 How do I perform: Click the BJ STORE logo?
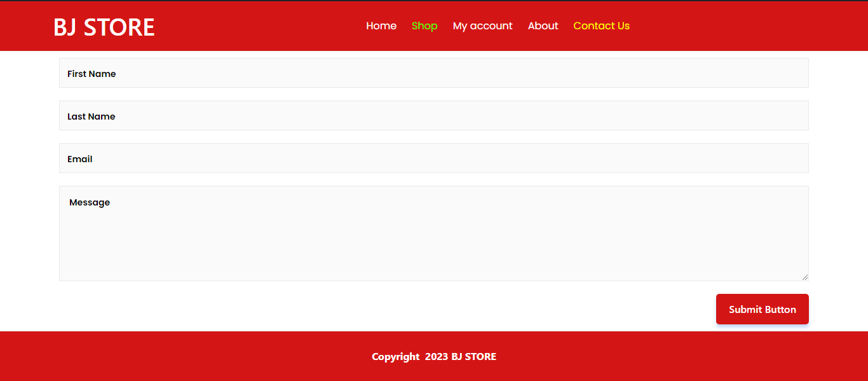click(x=104, y=27)
